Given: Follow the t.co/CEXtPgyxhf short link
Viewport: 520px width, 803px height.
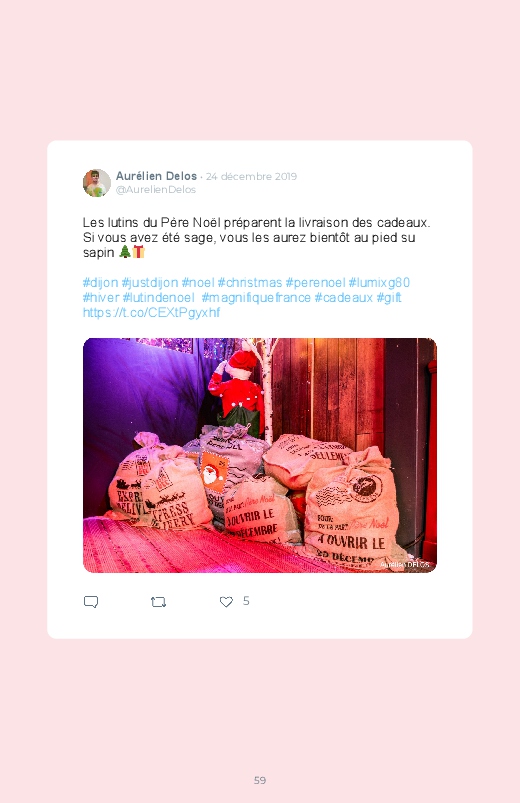Looking at the screenshot, I should pyautogui.click(x=152, y=312).
